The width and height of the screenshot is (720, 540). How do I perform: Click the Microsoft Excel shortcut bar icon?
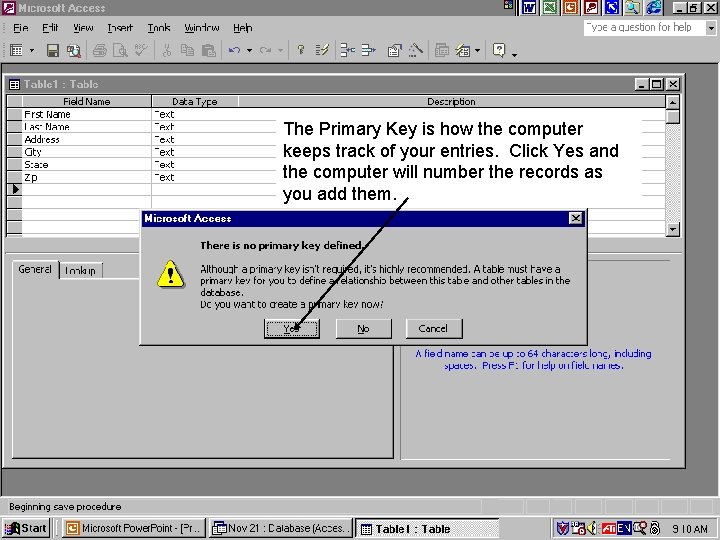pos(550,7)
